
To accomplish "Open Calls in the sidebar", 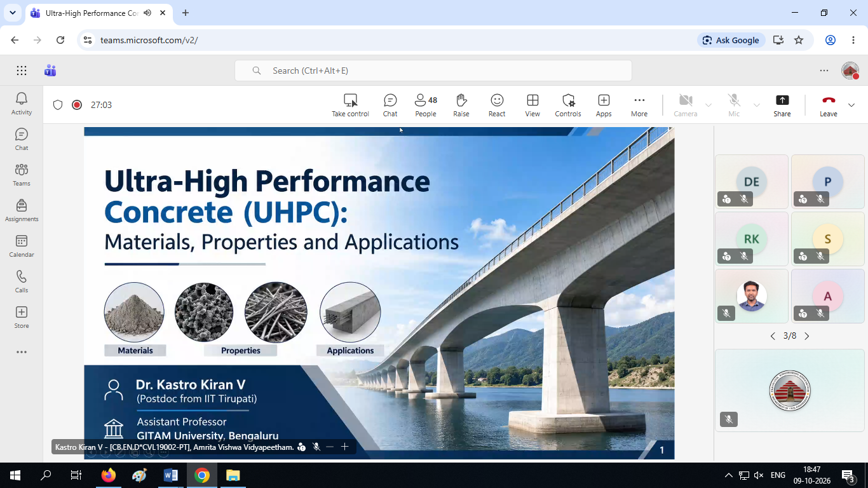I will click(x=22, y=281).
